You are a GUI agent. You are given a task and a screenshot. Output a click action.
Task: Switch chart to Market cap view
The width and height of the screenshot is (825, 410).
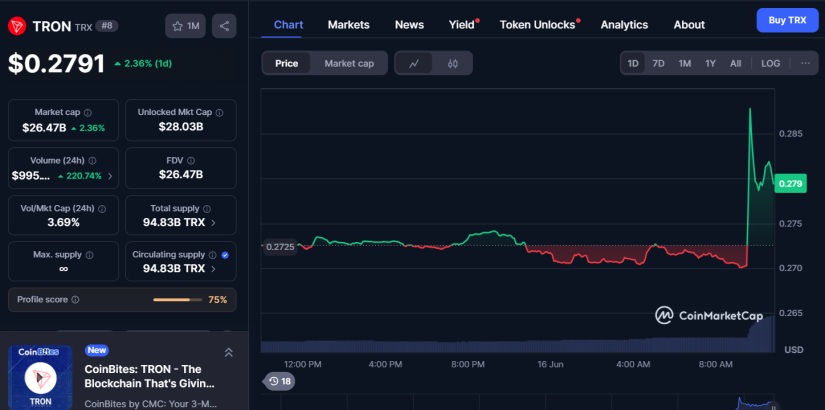(x=349, y=63)
